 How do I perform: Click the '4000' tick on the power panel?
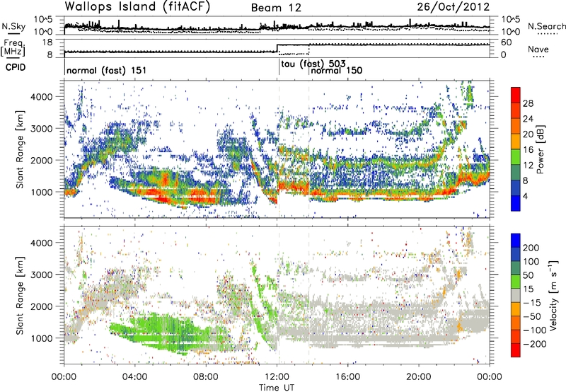click(41, 97)
